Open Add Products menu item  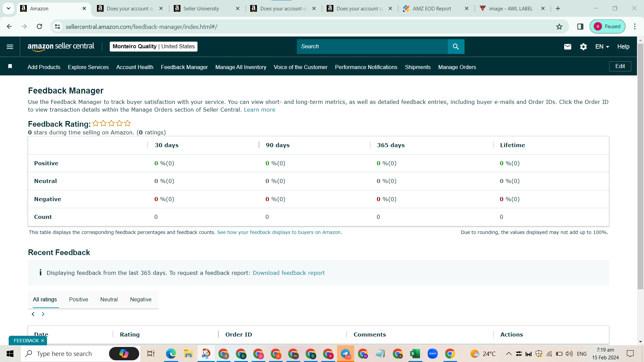point(44,67)
